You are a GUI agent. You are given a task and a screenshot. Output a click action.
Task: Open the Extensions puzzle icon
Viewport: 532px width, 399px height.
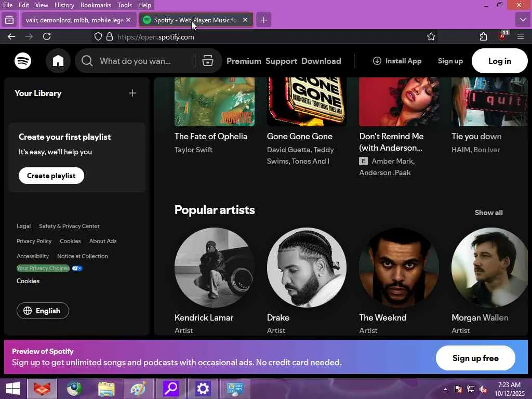pyautogui.click(x=484, y=37)
